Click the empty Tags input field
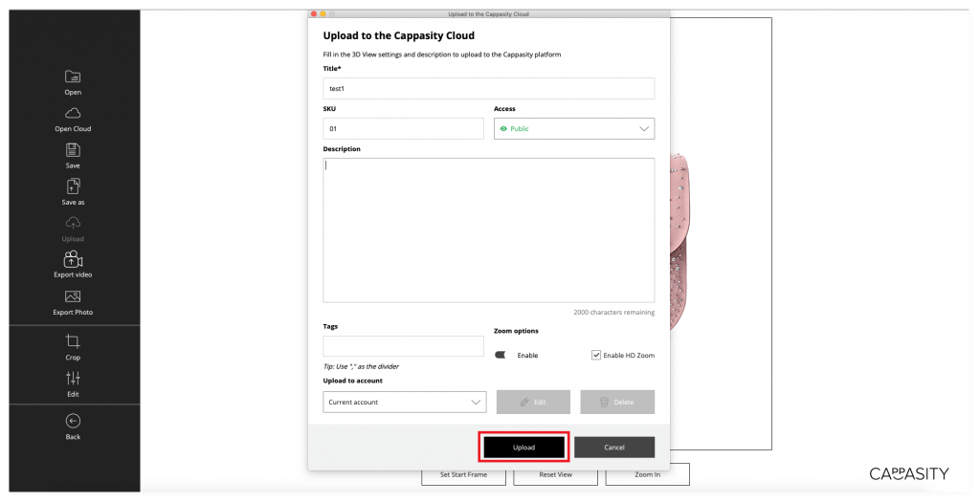Screen dimensions: 980x503 403,346
